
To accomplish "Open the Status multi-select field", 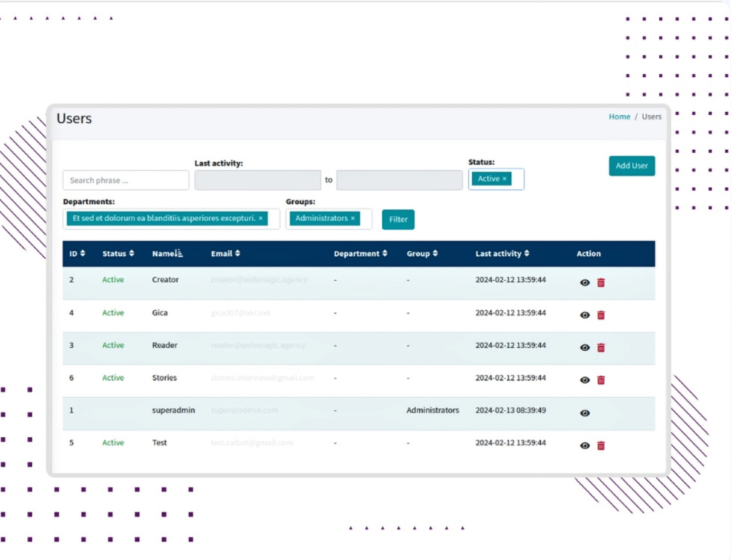I will click(x=496, y=179).
